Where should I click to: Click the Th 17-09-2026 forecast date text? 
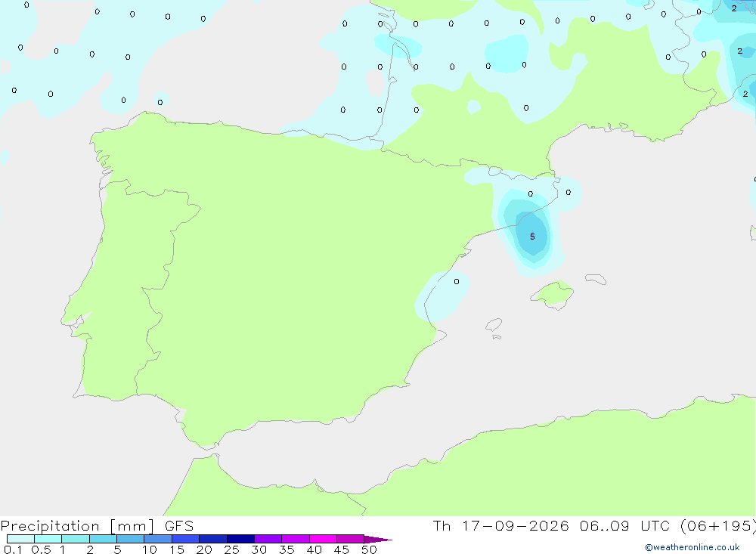coord(500,525)
